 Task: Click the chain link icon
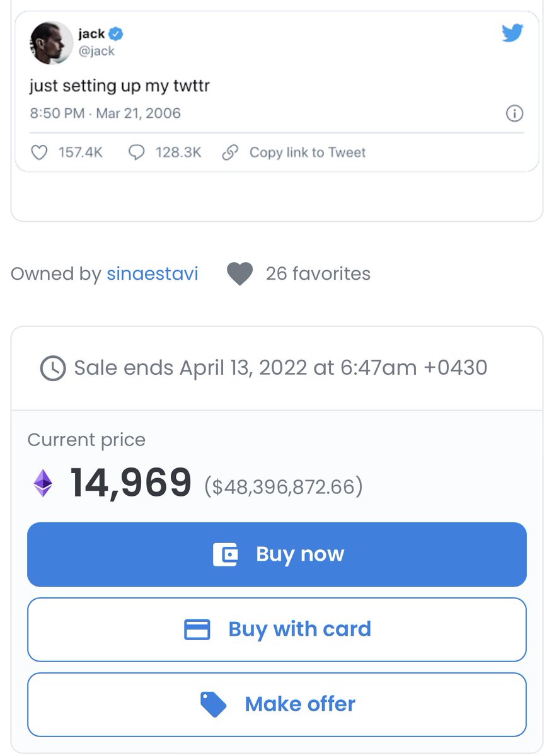point(230,152)
